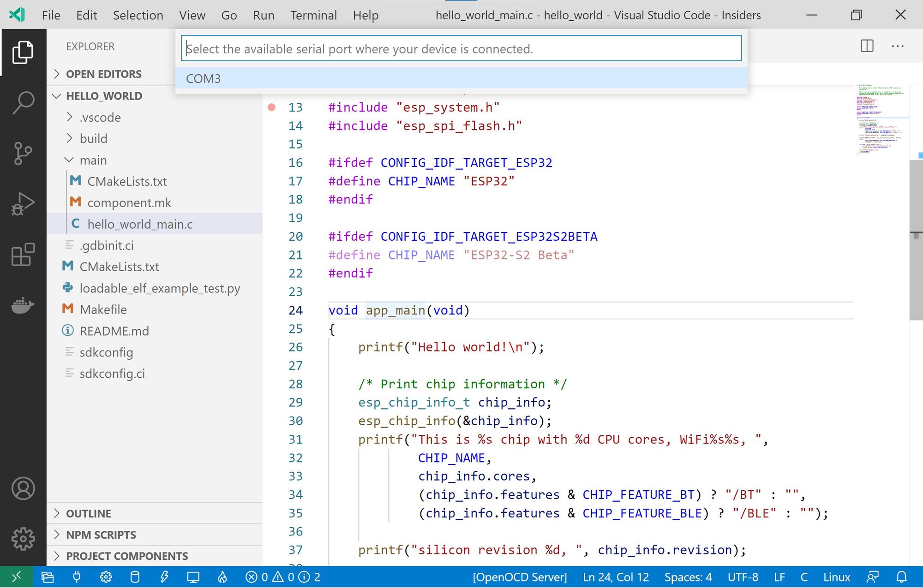
Task: Open the View menu
Action: tap(192, 15)
